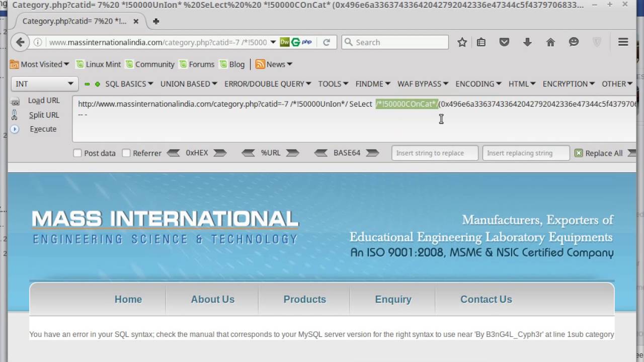The height and width of the screenshot is (362, 644).
Task: Open the ENCRYPTION menu in HackBar
Action: pyautogui.click(x=569, y=84)
